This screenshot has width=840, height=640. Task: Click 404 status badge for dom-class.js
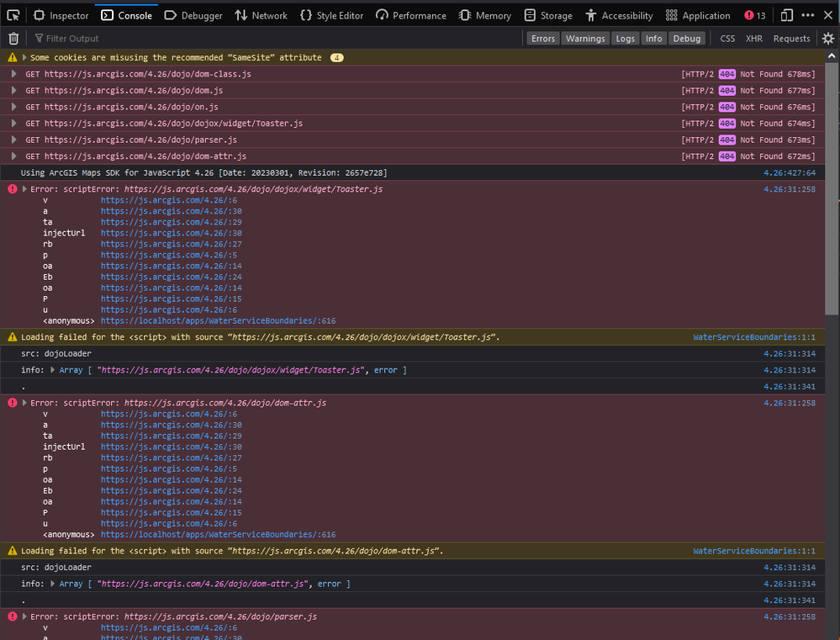[x=726, y=74]
